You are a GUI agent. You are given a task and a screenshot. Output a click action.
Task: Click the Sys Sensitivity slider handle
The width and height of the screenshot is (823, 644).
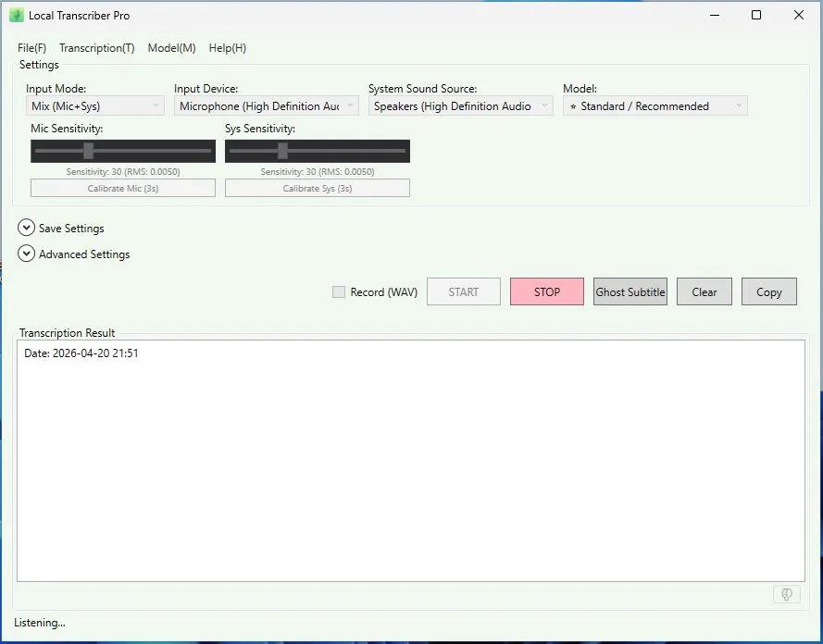[282, 151]
